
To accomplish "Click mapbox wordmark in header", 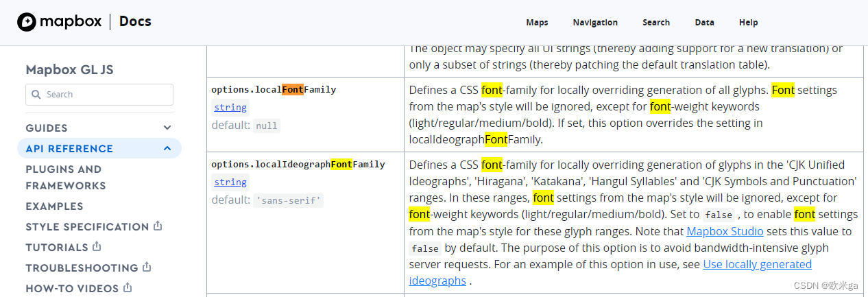I will coord(70,22).
